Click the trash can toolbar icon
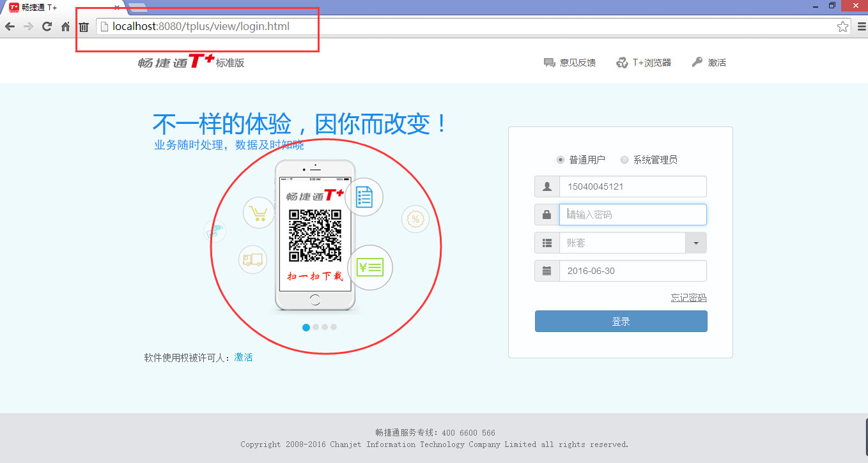868x463 pixels. [84, 27]
